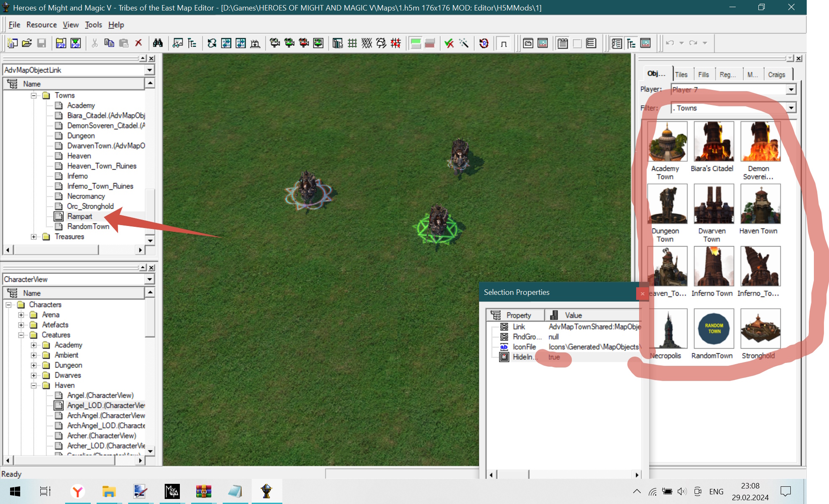Click the Open folder toolbar icon

27,43
